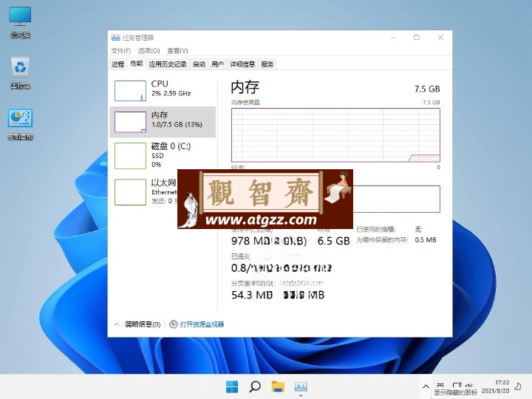Minimize the Task Manager window

(394, 38)
